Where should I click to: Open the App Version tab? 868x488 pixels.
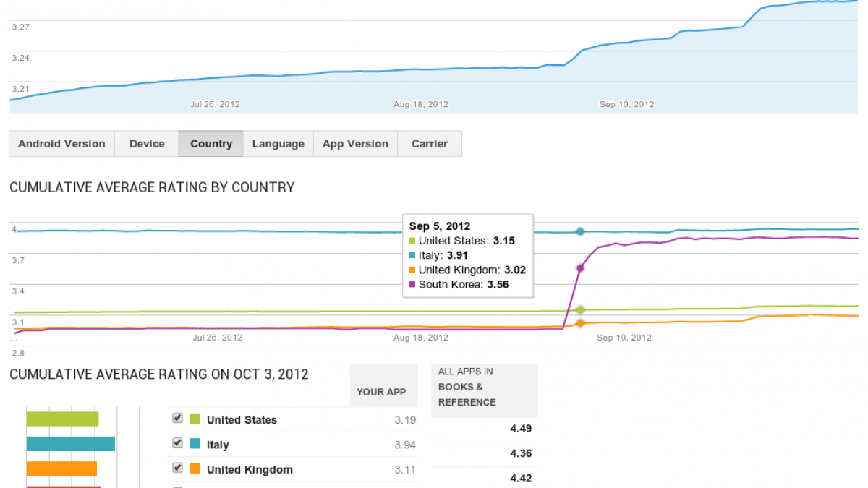click(355, 144)
